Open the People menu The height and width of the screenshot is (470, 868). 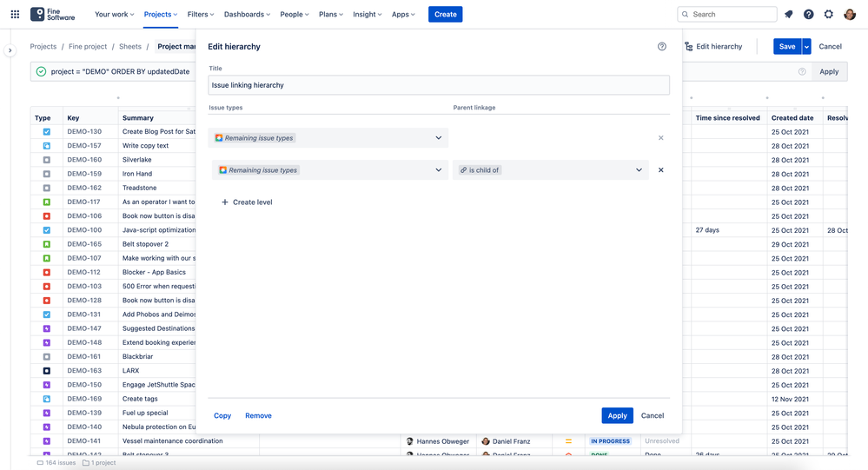(x=295, y=15)
